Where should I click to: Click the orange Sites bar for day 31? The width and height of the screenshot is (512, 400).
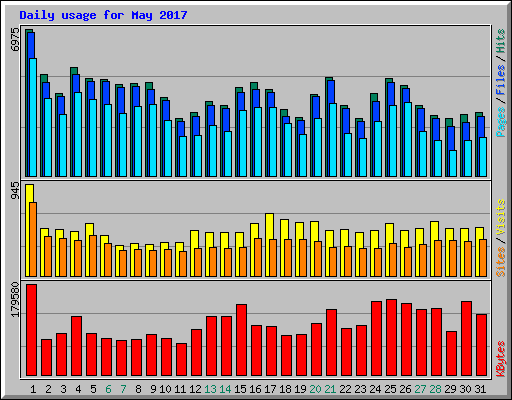coord(483,258)
